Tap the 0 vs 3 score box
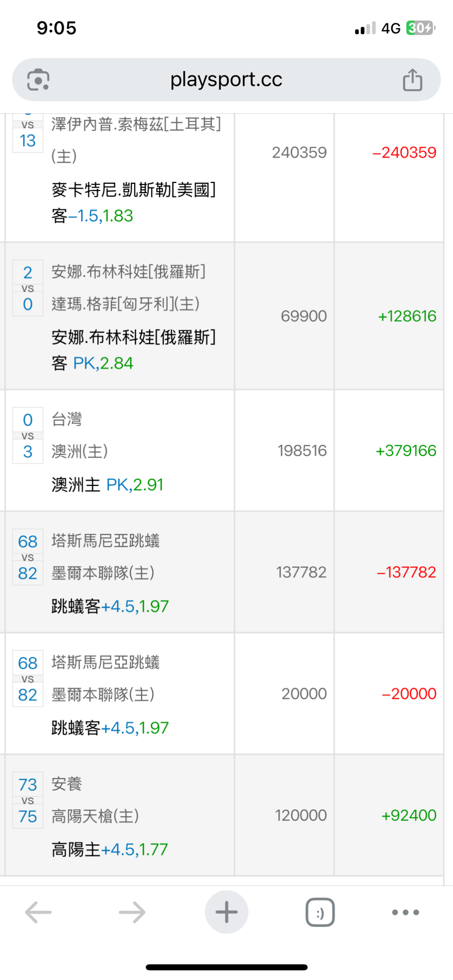The width and height of the screenshot is (453, 980). click(28, 436)
